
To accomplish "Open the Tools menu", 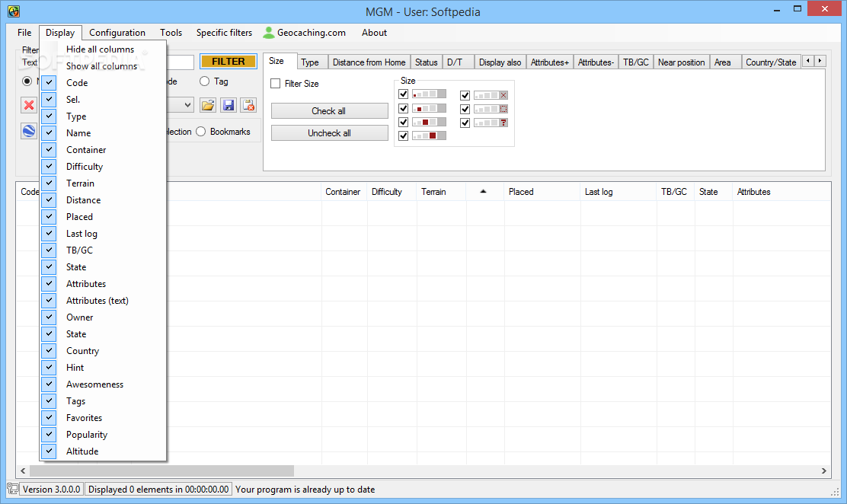I will pos(171,33).
